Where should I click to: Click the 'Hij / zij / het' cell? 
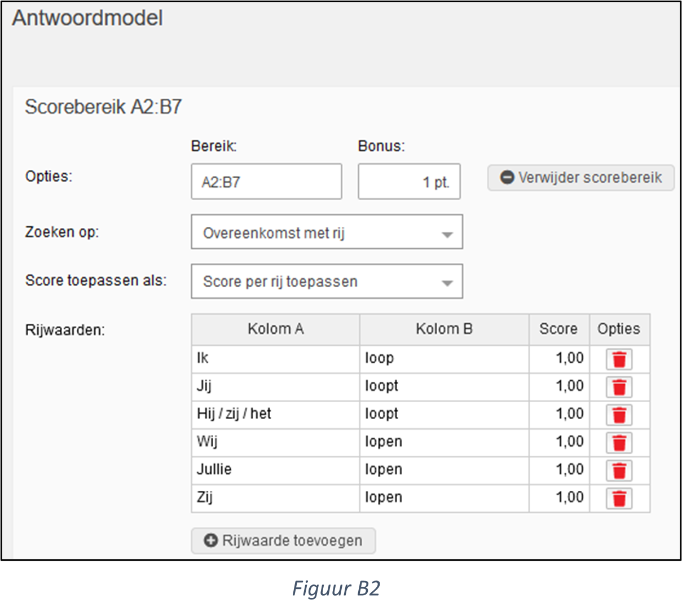click(x=275, y=415)
